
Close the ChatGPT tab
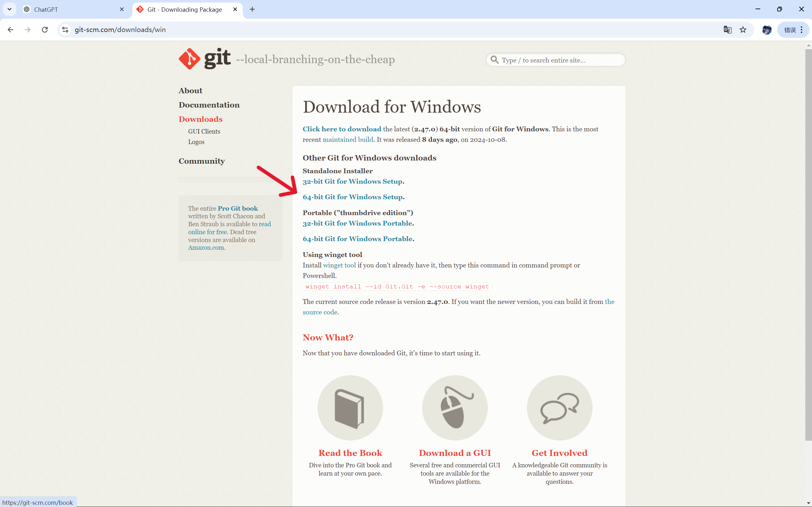click(x=122, y=10)
